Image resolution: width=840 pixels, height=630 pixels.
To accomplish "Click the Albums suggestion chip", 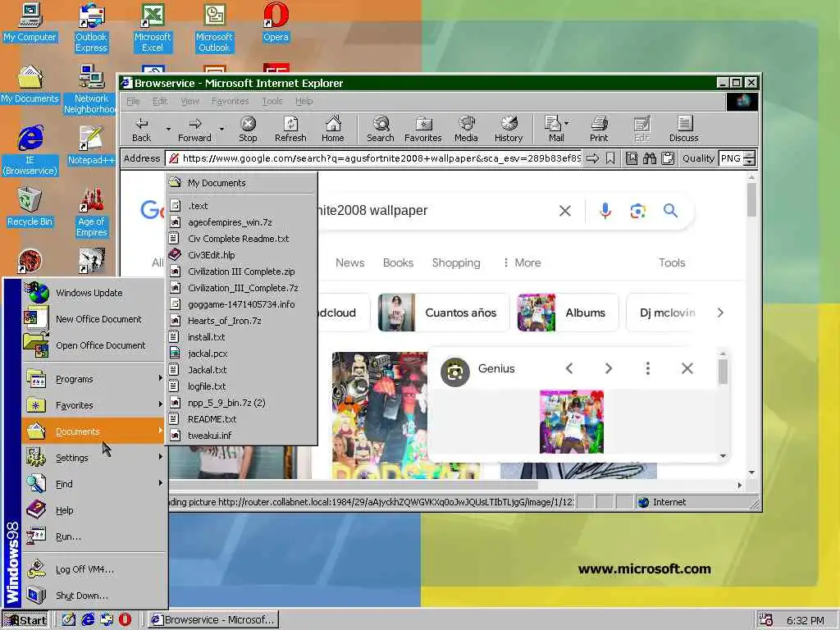I will [568, 313].
